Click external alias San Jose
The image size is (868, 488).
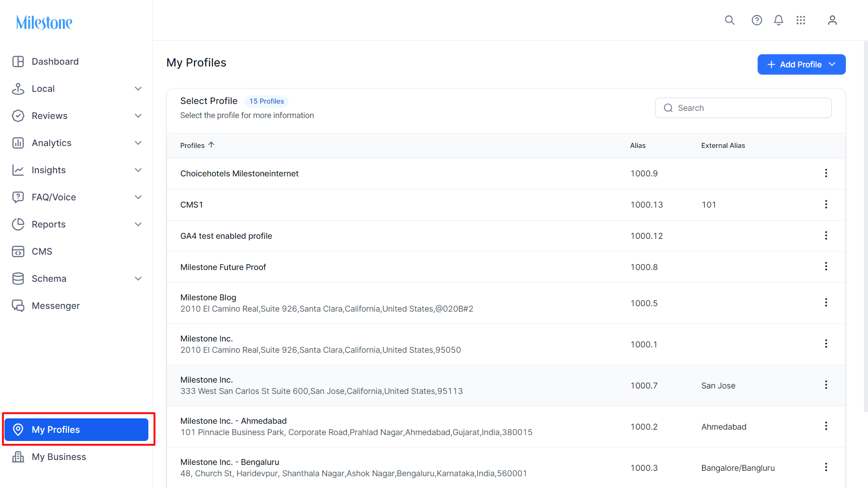click(718, 386)
